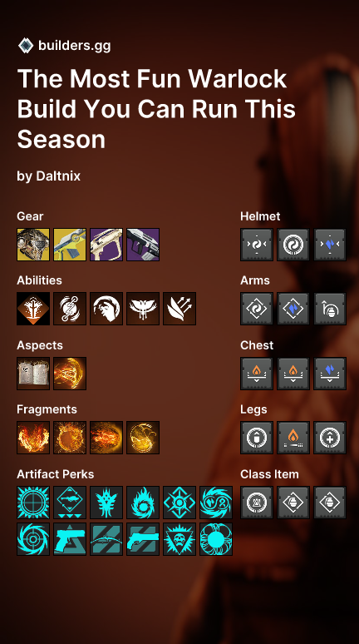Select the winged melee ability icon
The width and height of the screenshot is (359, 644).
143,309
